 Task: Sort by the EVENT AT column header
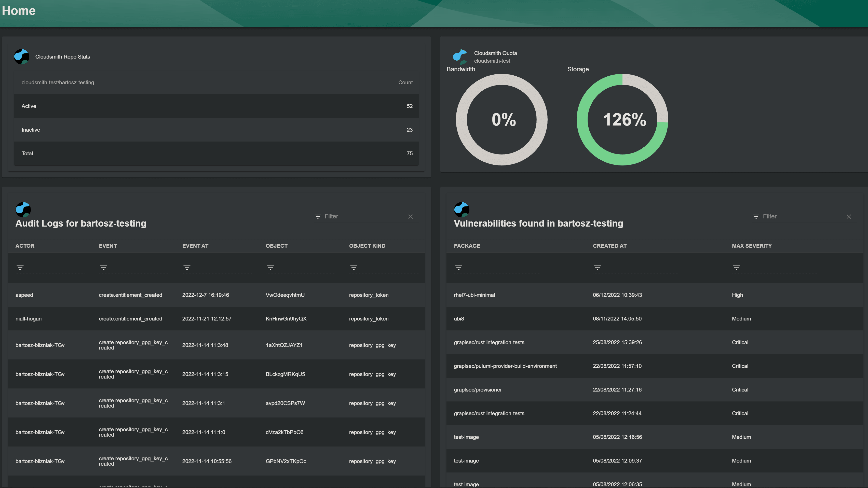coord(195,246)
